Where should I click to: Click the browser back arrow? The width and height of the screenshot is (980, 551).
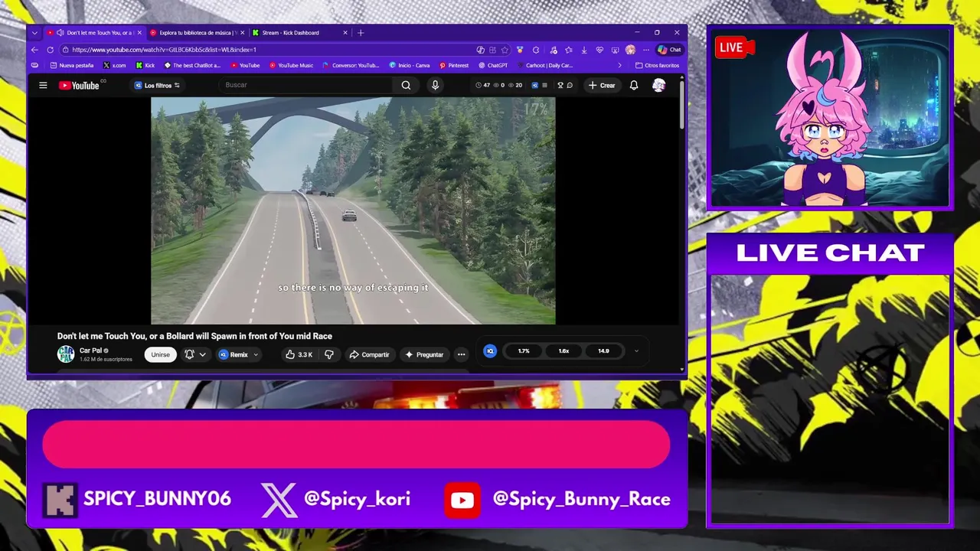pyautogui.click(x=34, y=50)
